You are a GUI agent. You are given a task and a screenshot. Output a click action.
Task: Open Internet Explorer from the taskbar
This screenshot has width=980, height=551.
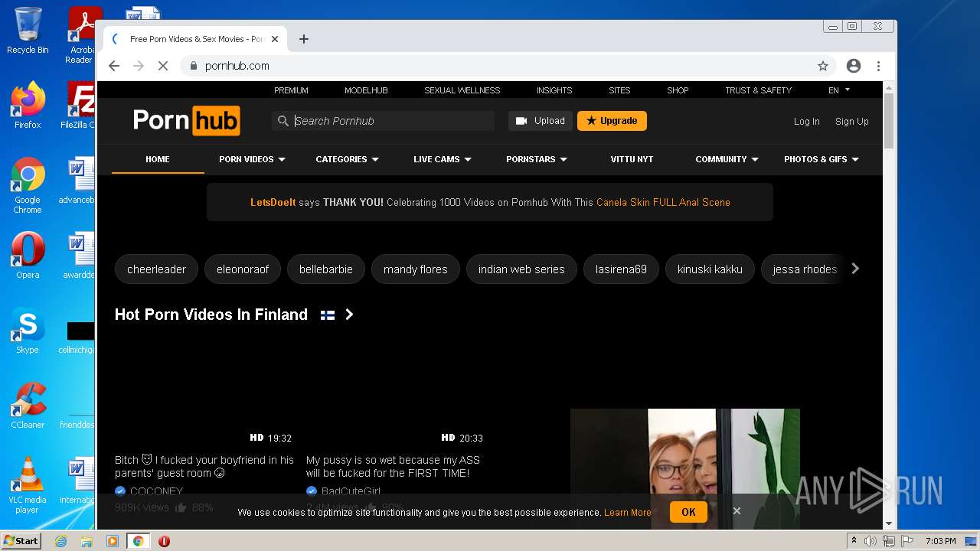point(60,541)
